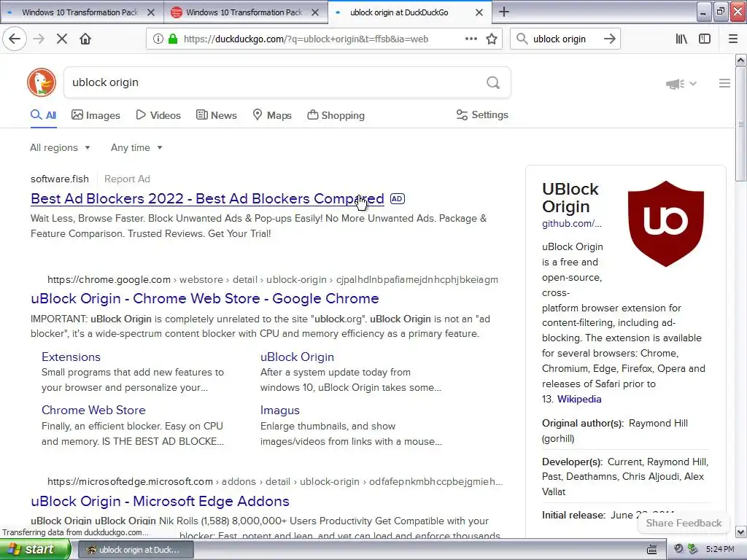Open a new tab with plus button
747x560 pixels.
503,12
